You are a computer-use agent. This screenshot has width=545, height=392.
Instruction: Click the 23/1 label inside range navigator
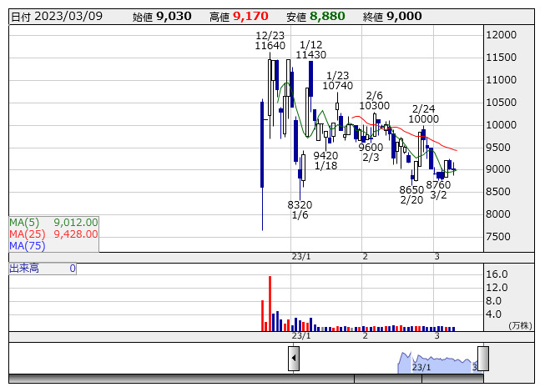[x=421, y=367]
